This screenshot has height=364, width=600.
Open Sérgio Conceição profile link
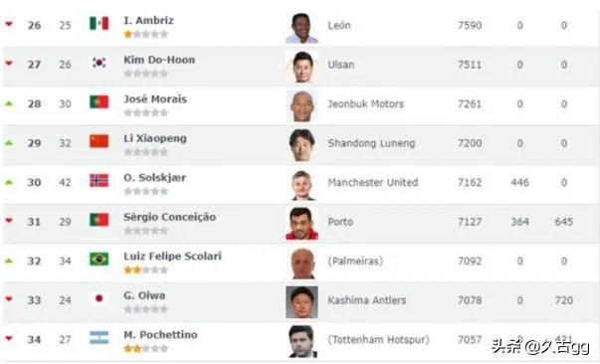[x=169, y=217]
